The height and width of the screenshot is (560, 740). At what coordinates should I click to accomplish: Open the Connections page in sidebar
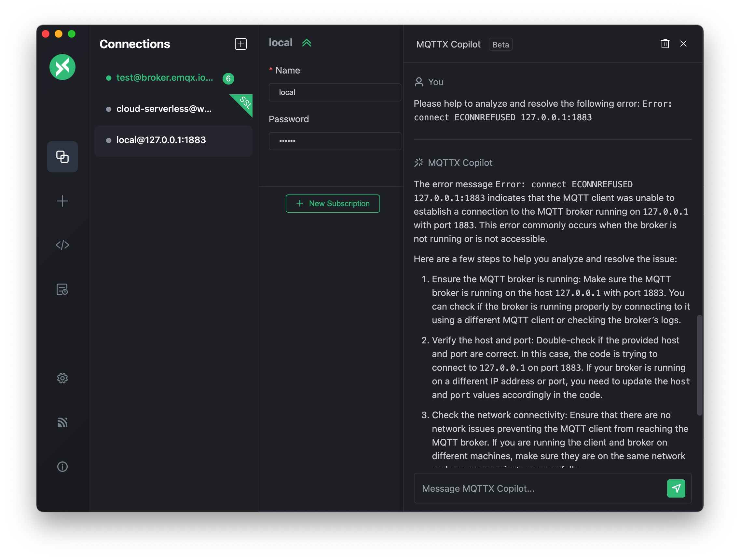62,156
